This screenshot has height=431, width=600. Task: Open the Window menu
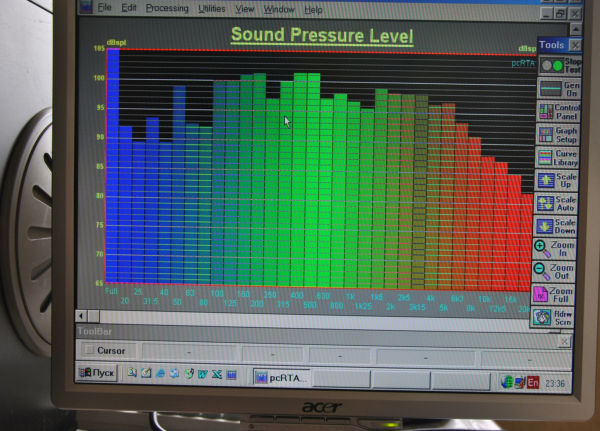click(279, 9)
